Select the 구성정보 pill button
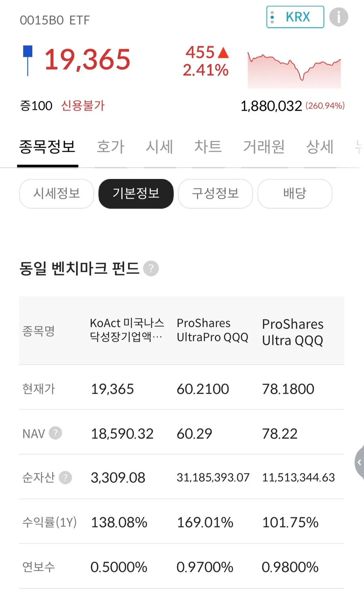The width and height of the screenshot is (364, 592). tap(216, 194)
